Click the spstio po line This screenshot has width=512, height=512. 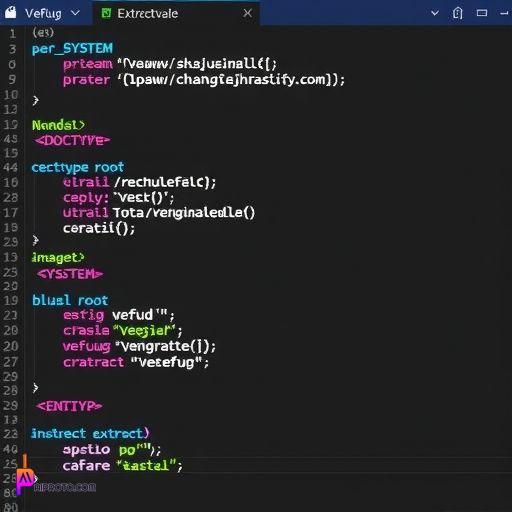click(112, 450)
